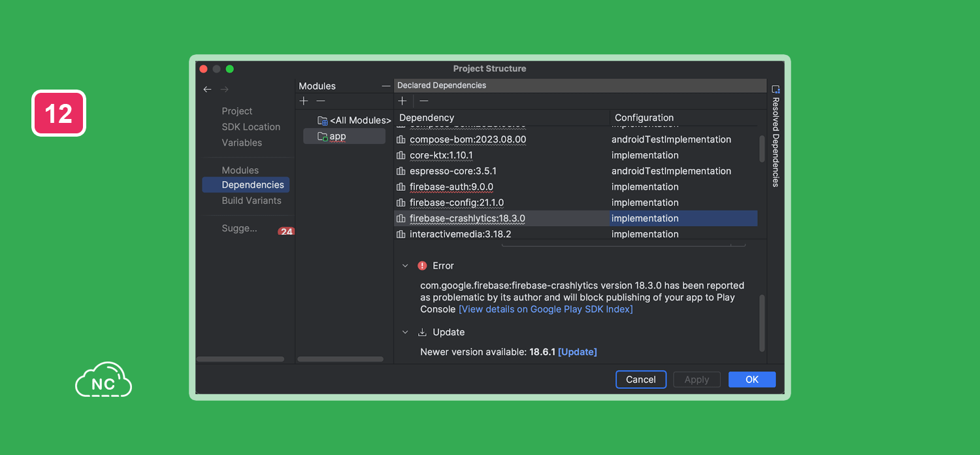
Task: Open Build Variants in sidebar
Action: [x=252, y=201]
